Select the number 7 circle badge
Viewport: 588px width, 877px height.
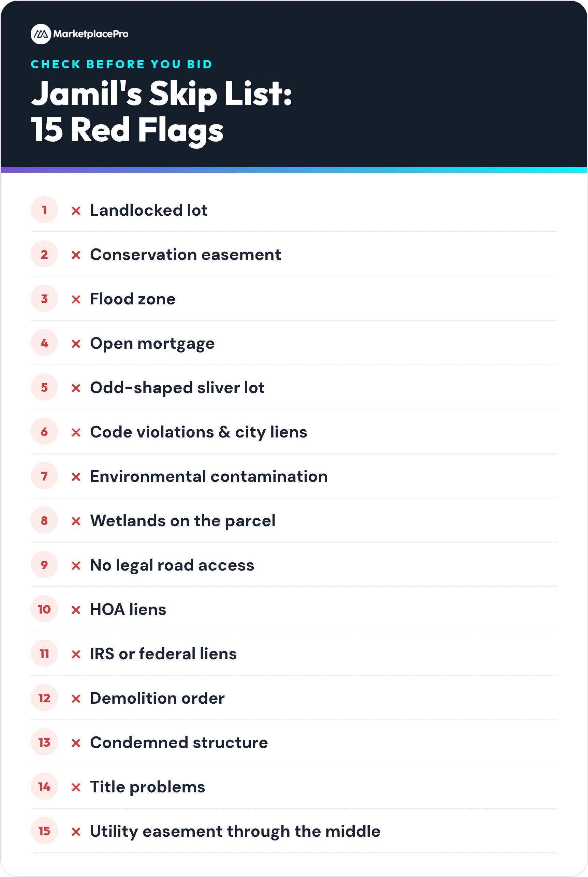coord(44,476)
